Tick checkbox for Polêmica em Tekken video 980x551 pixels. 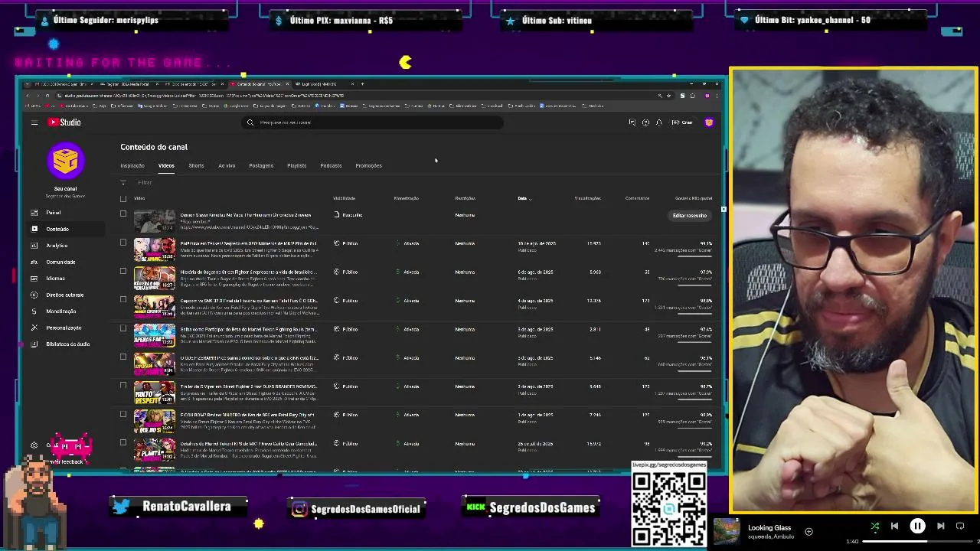pyautogui.click(x=123, y=243)
